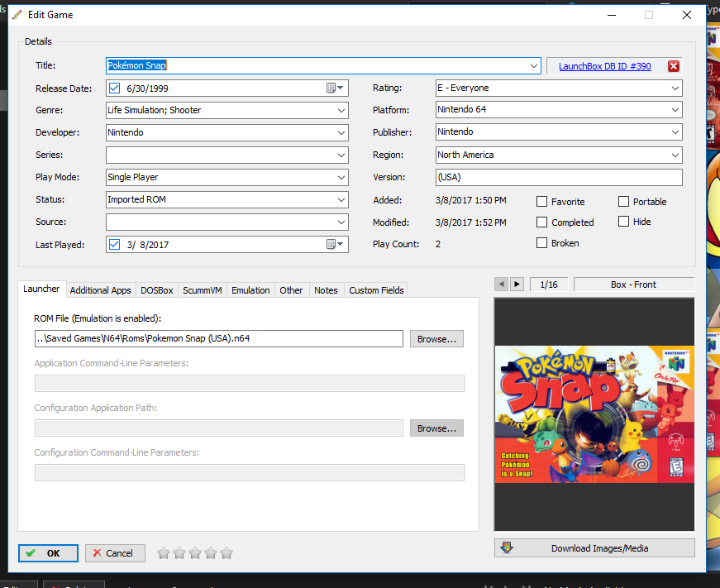Click Download Images/Media button
Image resolution: width=720 pixels, height=588 pixels.
pyautogui.click(x=594, y=548)
